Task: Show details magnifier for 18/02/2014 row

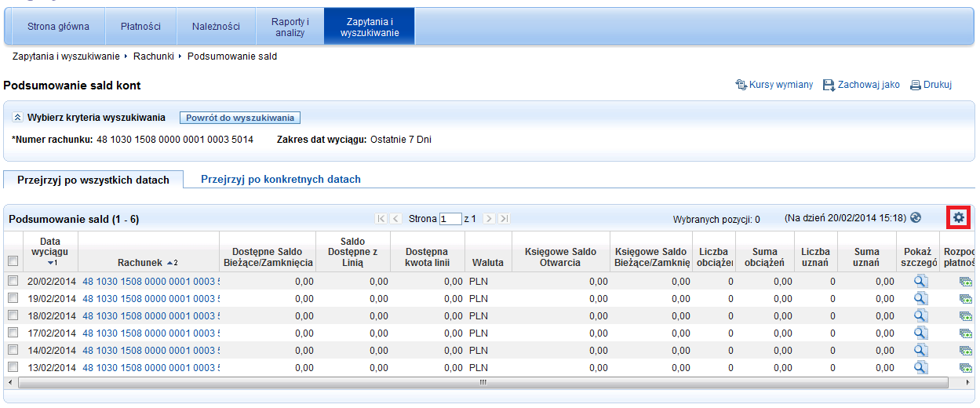Action: point(921,315)
